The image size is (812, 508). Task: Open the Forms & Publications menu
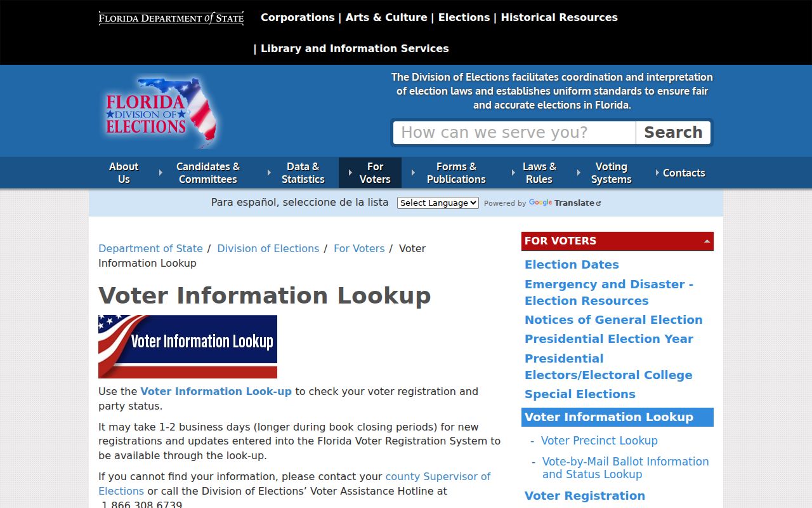pyautogui.click(x=456, y=173)
